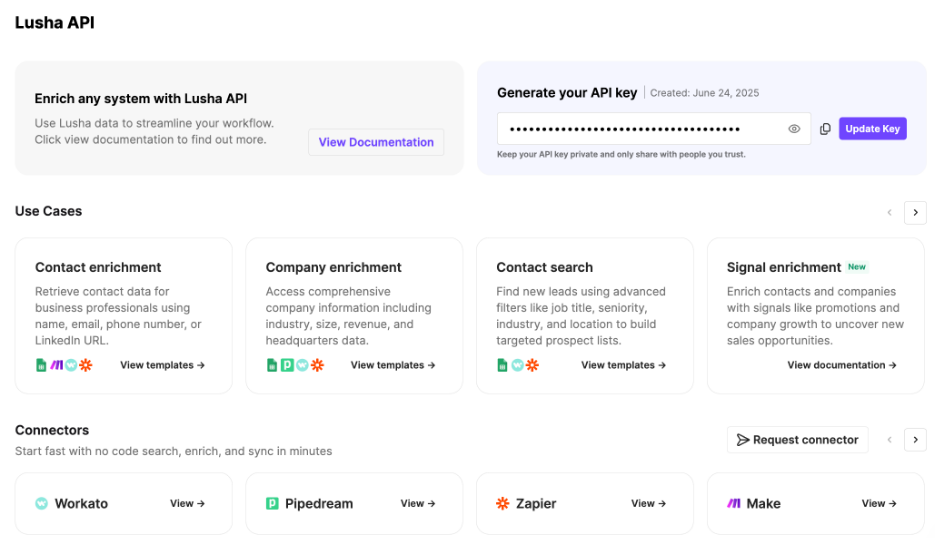Click the Zapier connector name
This screenshot has height=538, width=935.
pos(536,503)
